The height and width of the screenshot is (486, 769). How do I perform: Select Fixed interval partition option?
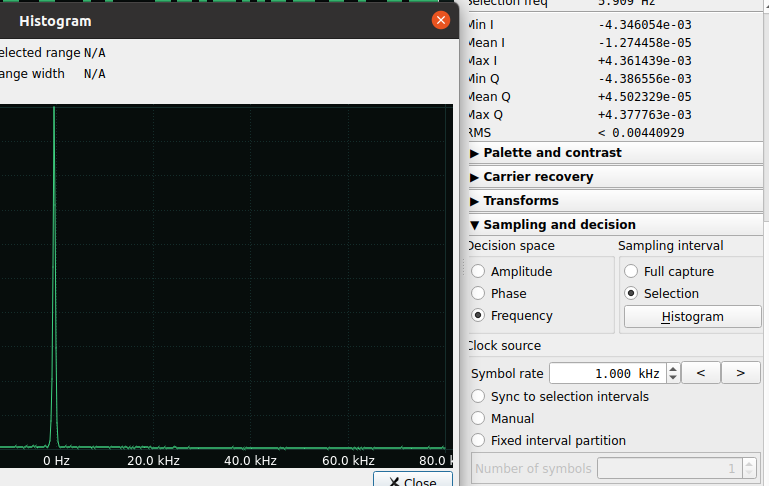pyautogui.click(x=479, y=441)
